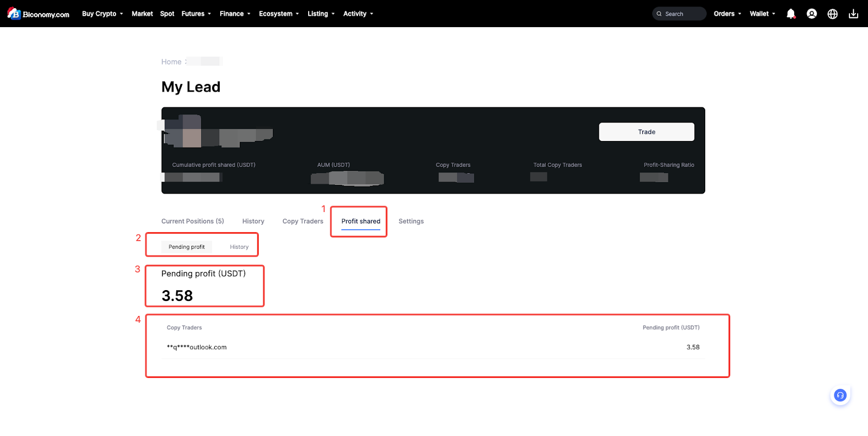
Task: Go to the Market page
Action: [x=142, y=14]
